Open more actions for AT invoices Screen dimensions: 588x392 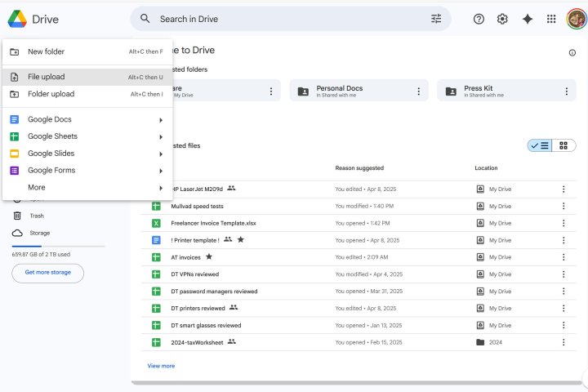pos(563,257)
